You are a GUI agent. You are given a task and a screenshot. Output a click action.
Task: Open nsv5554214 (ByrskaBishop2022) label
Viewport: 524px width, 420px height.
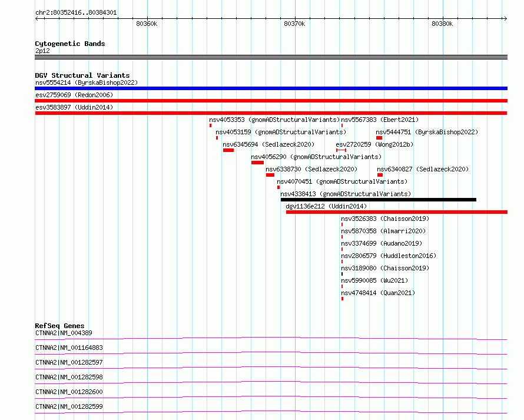87,82
